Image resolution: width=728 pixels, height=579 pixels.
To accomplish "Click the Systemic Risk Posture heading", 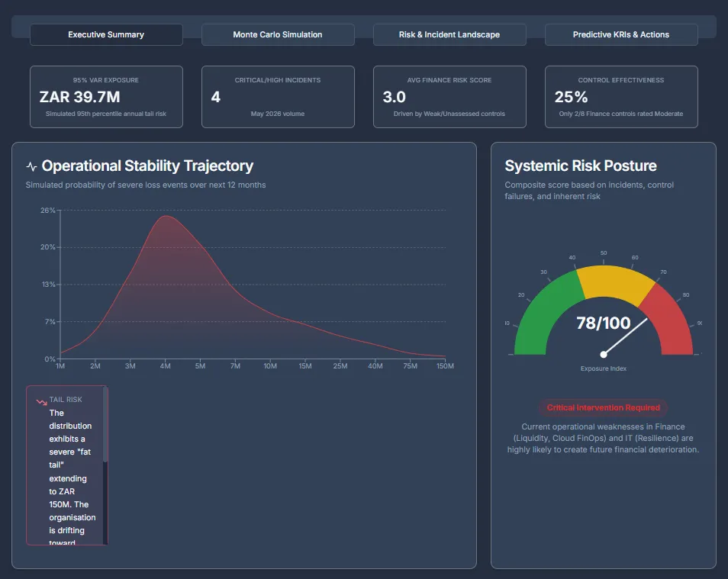I will pyautogui.click(x=581, y=166).
